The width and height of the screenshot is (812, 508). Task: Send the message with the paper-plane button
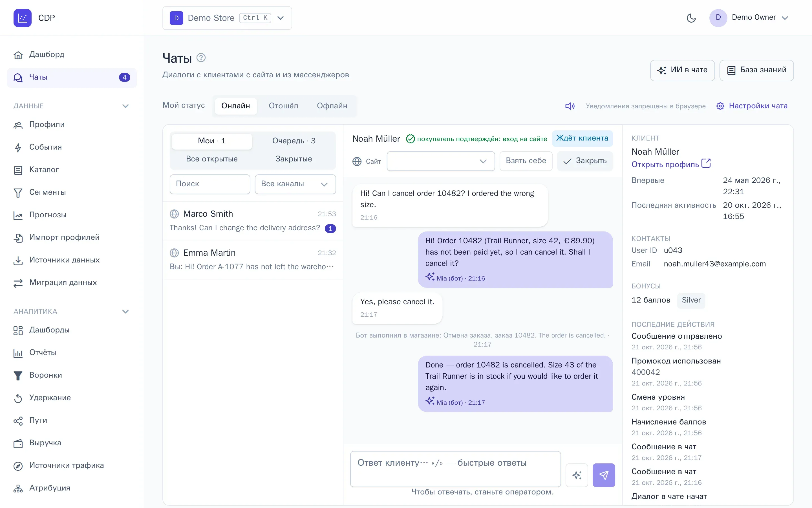(604, 475)
